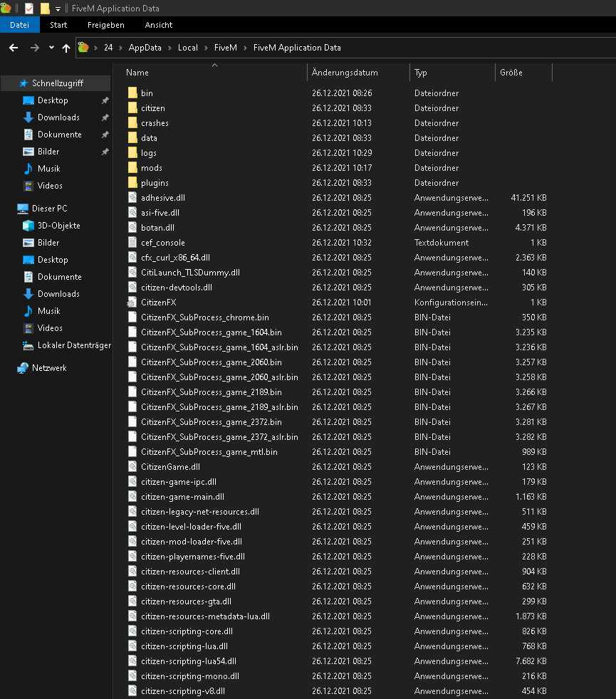Open the quick access toolbar customization dropdown

coord(57,9)
